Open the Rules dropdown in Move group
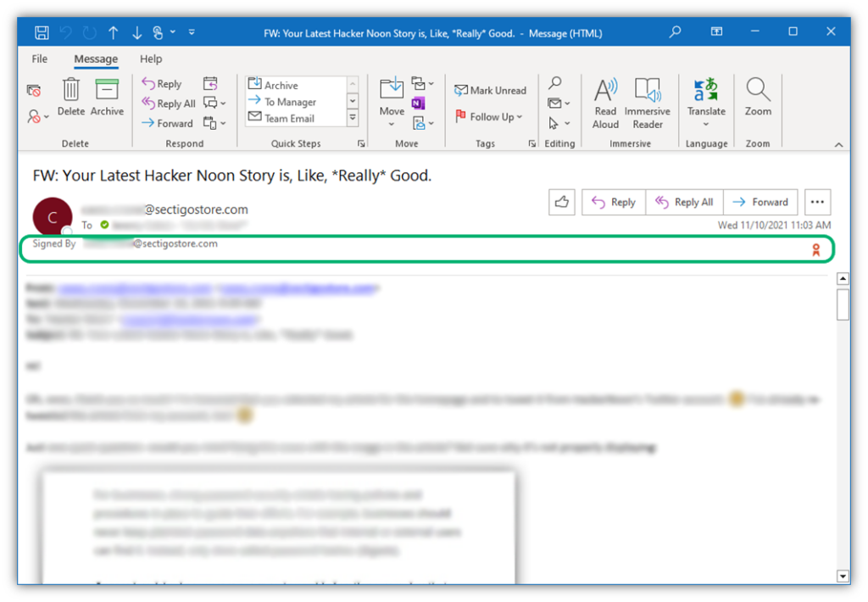Screen dimensions: 868x602 click(x=422, y=84)
